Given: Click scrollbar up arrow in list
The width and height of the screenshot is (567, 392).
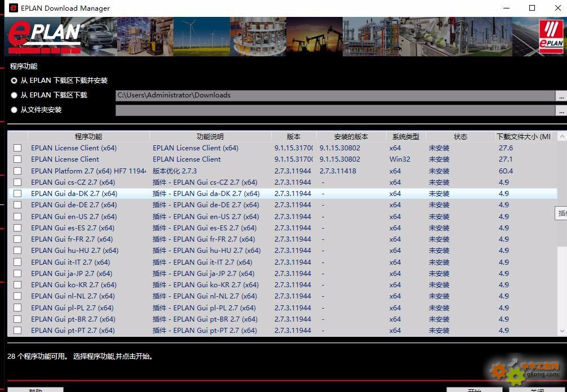Looking at the screenshot, I should (x=562, y=136).
